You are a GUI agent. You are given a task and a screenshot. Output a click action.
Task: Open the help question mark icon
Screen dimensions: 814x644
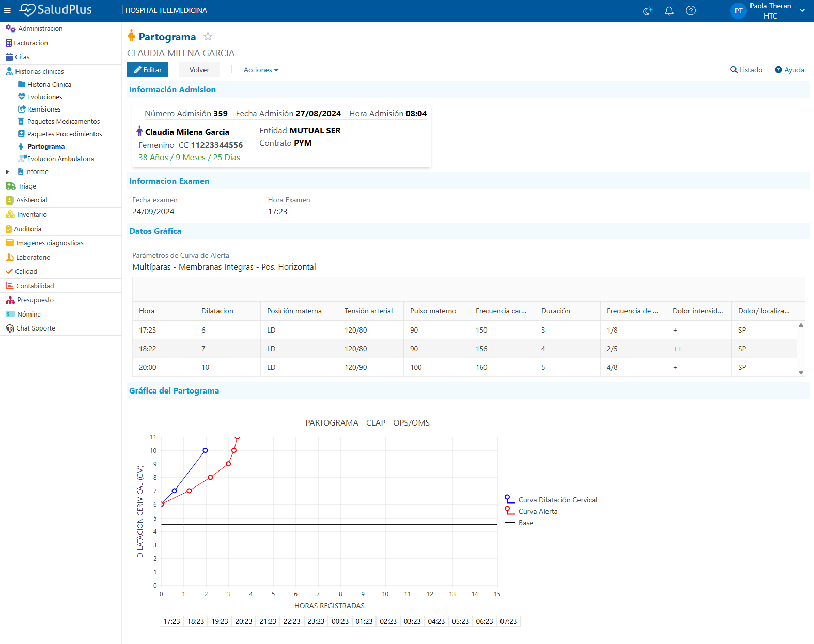[691, 11]
